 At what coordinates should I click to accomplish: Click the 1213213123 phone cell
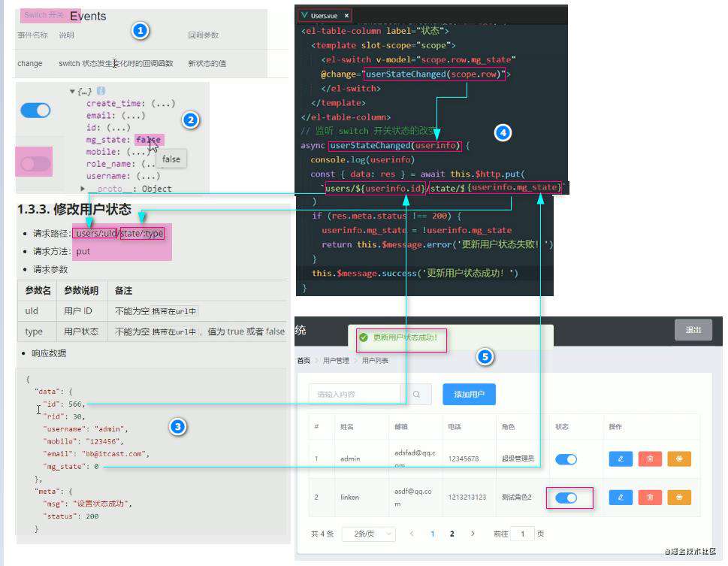(x=467, y=498)
